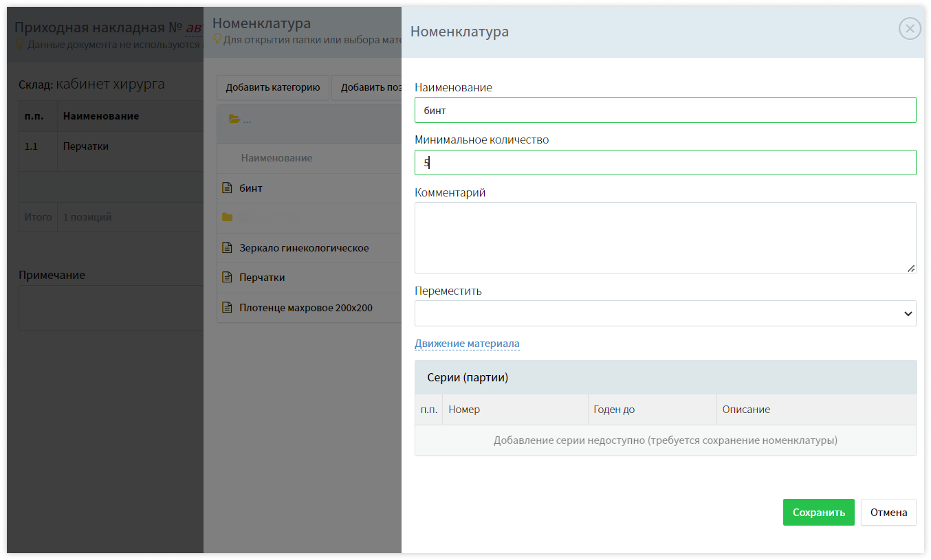
Task: Click document icon next to бинт
Action: coord(228,188)
